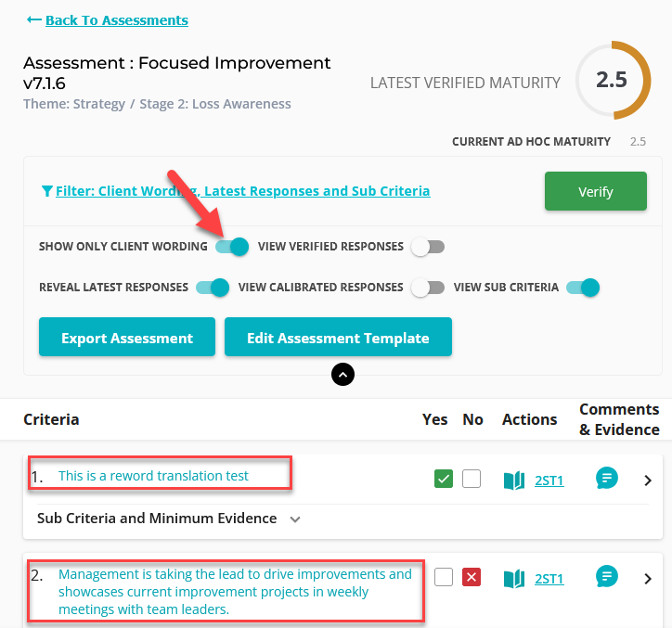Toggle Reveal Latest Responses switch
This screenshot has width=672, height=628.
(x=213, y=288)
